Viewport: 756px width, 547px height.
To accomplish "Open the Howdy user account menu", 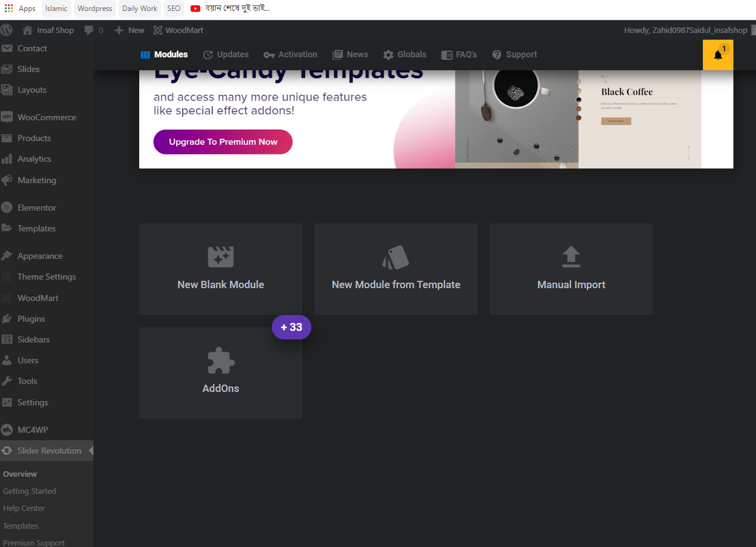I will pos(689,30).
